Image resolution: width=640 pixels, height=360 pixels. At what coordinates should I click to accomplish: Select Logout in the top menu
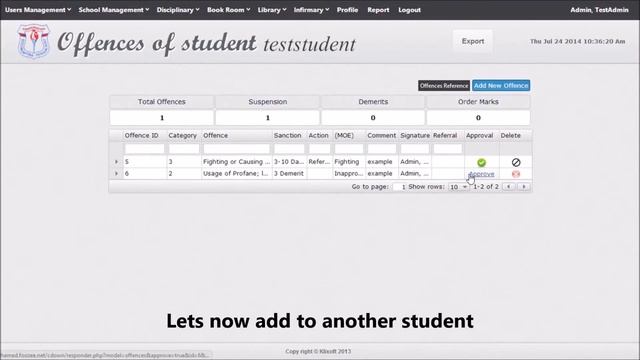[409, 10]
